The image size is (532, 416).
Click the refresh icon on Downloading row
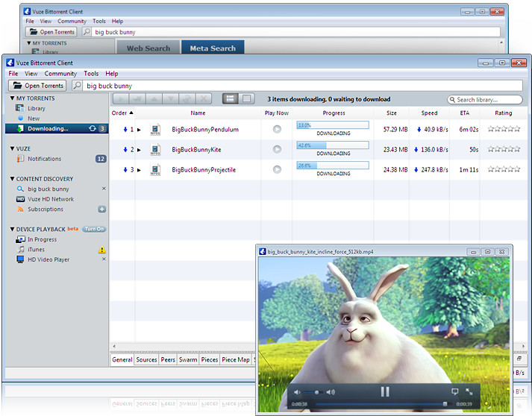click(93, 128)
